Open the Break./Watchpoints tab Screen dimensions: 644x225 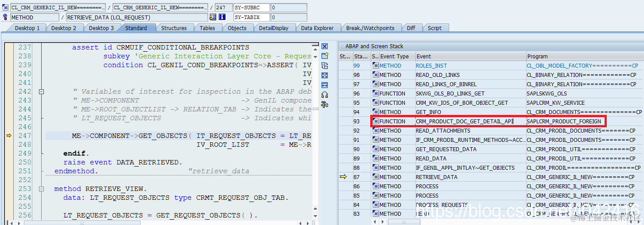click(370, 28)
